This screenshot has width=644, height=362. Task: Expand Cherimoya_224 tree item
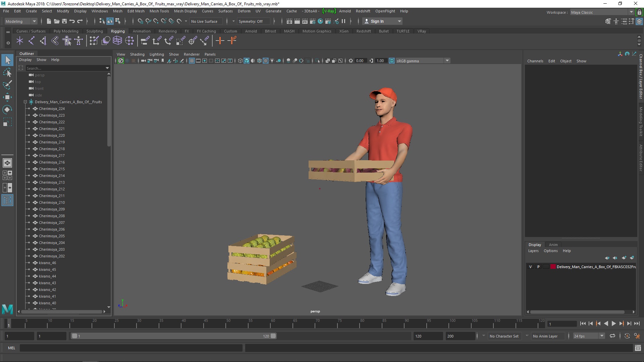pyautogui.click(x=29, y=108)
